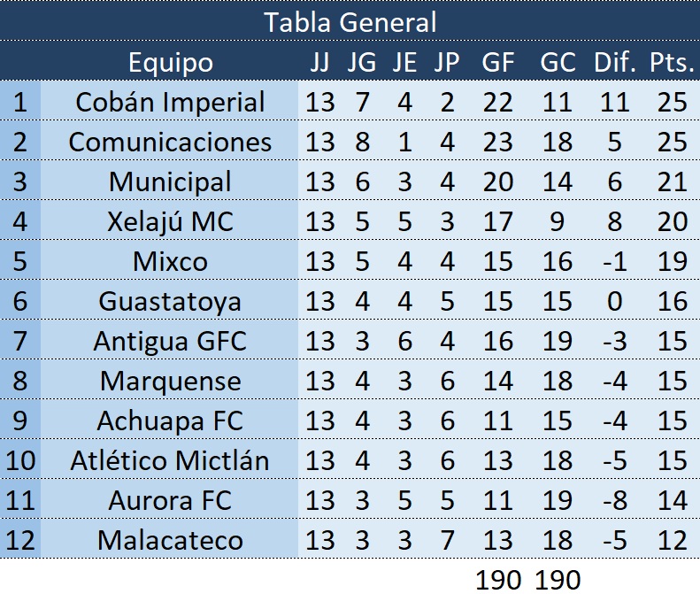
Task: Select the Atlético Mictlán team cell
Action: (170, 460)
